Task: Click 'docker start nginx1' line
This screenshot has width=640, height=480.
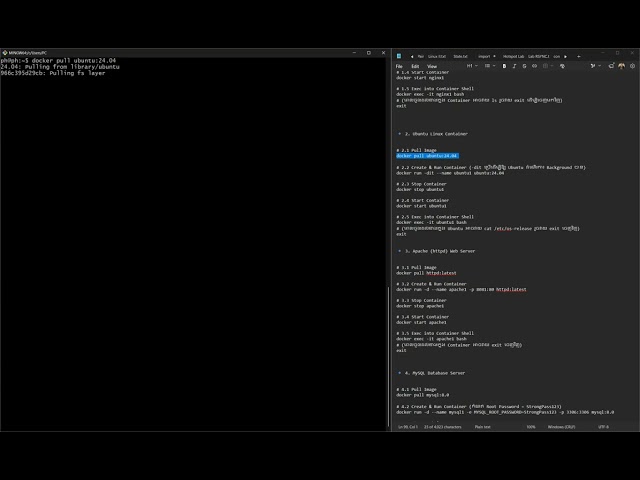Action: (x=420, y=78)
